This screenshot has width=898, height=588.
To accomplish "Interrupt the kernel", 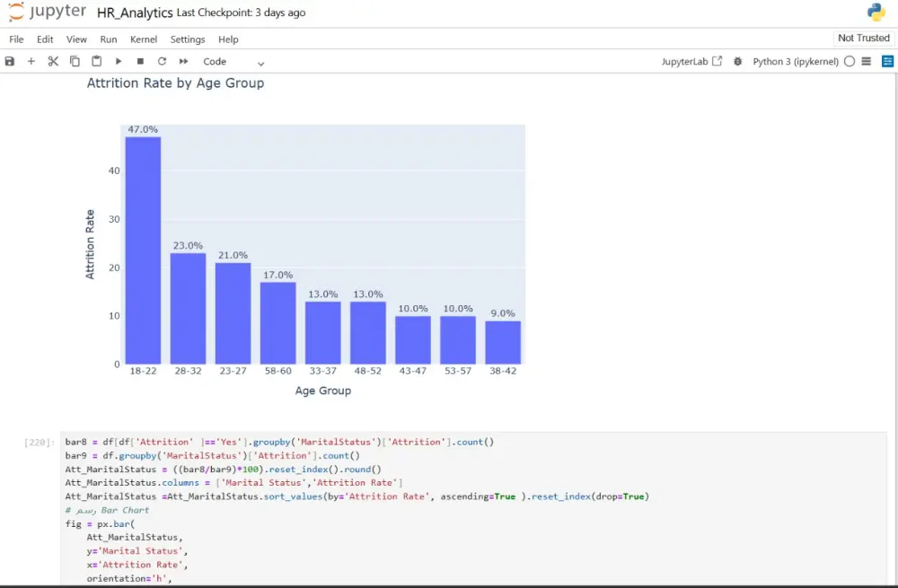I will [139, 61].
